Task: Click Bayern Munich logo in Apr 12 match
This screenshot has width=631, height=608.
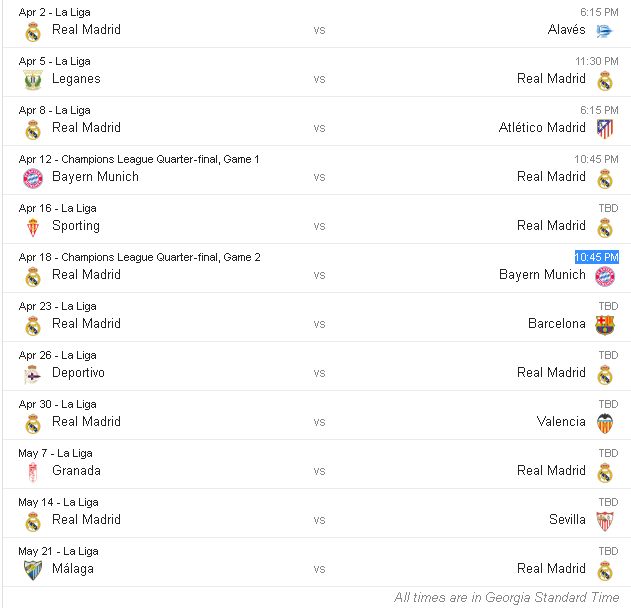Action: pos(33,178)
